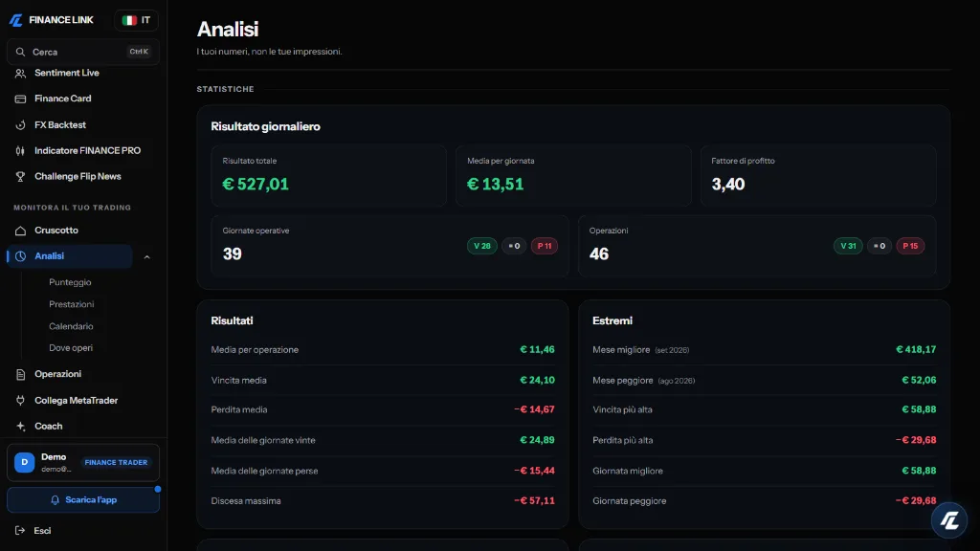Select Calendario sub-item
Image resolution: width=980 pixels, height=551 pixels.
pyautogui.click(x=71, y=326)
